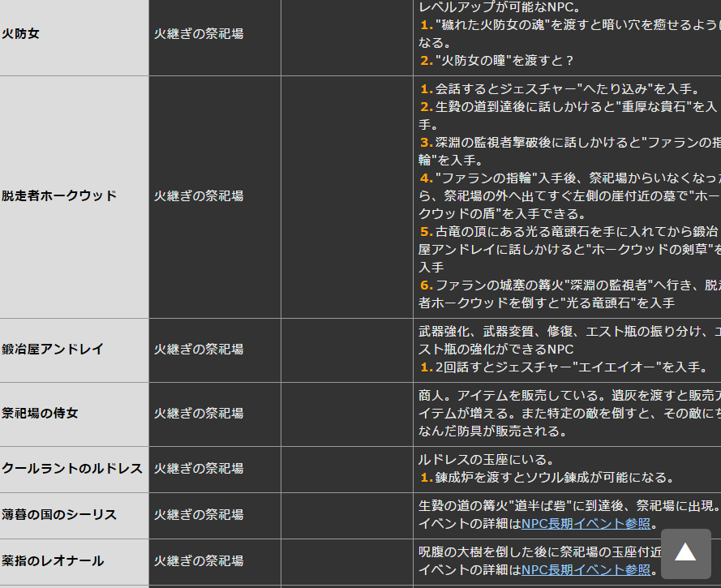Click the レベルアップが可能なNPC。 line
The height and width of the screenshot is (588, 721).
tap(500, 7)
